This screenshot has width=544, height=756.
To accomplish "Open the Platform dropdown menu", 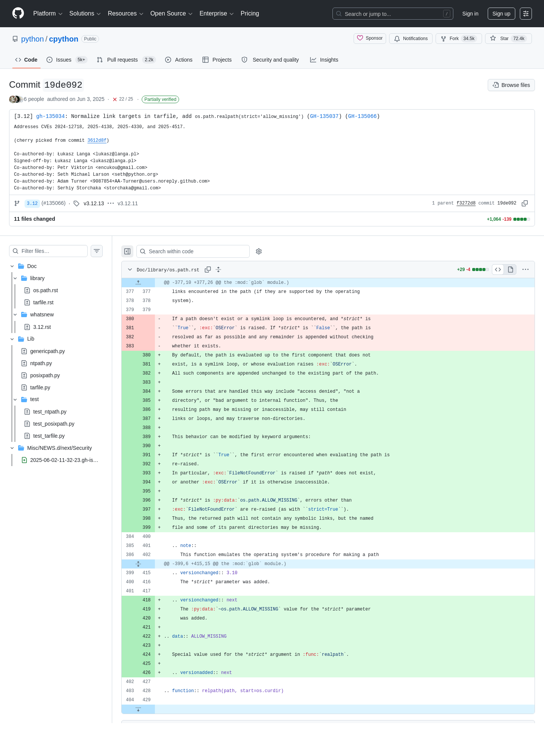I will point(48,14).
